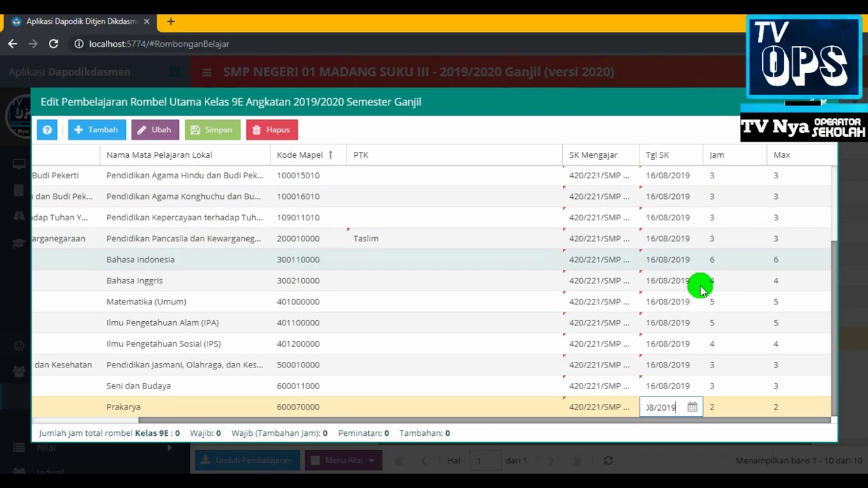
Task: Select Ilmu Pengetahuan Alam (IPA) row
Action: coord(431,323)
